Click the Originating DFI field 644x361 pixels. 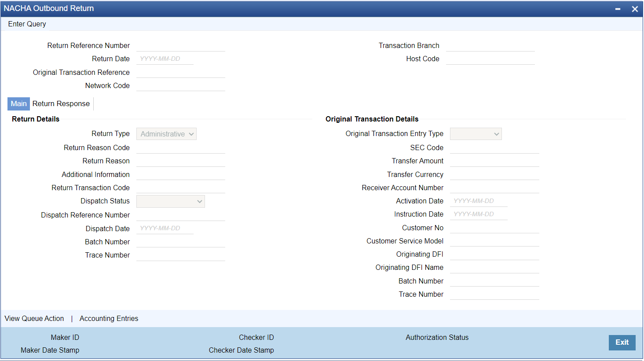coord(494,254)
